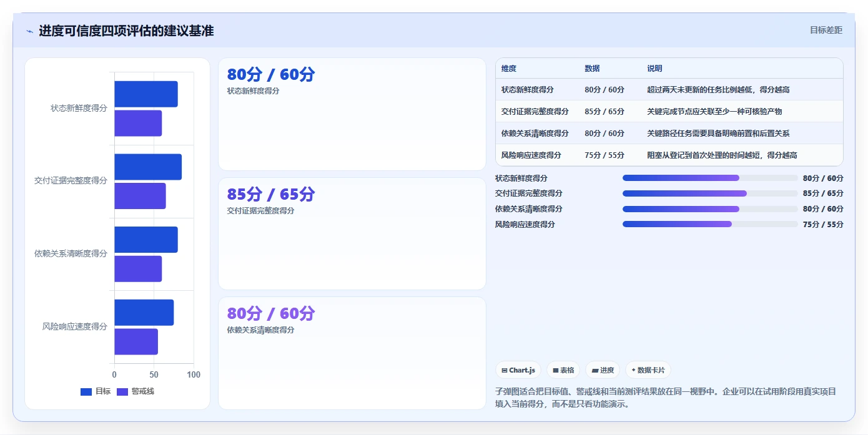Click the 目标 bar for 状态新鲜度得分
Viewport: 868px width, 435px height.
pyautogui.click(x=146, y=94)
